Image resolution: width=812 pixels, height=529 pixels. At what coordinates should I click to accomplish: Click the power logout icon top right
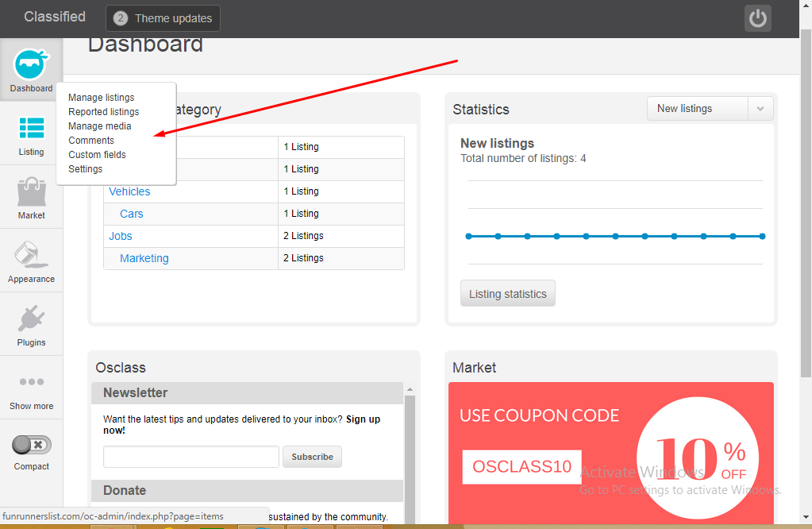pyautogui.click(x=757, y=17)
